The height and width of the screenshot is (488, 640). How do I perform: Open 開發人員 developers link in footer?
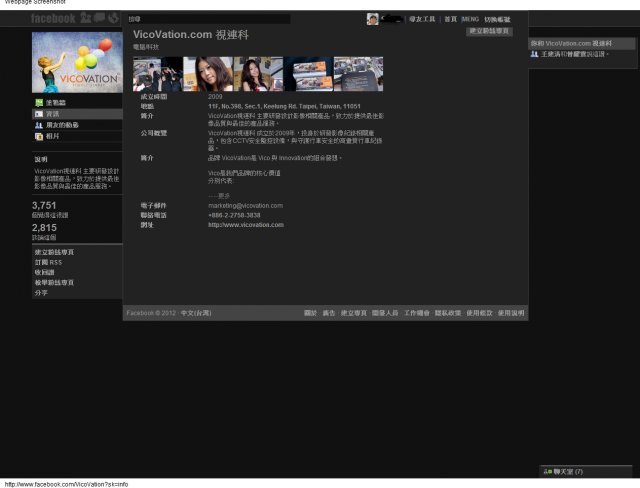click(x=385, y=313)
